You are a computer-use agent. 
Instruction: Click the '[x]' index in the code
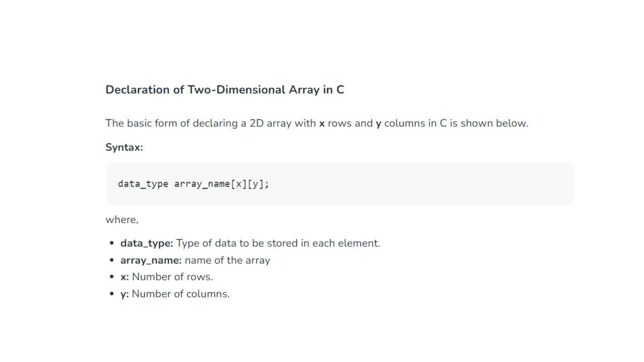[239, 184]
